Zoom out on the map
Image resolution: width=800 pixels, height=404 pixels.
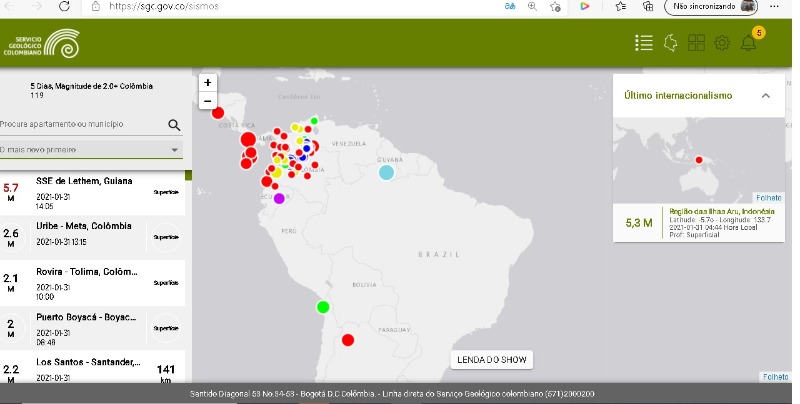(207, 100)
